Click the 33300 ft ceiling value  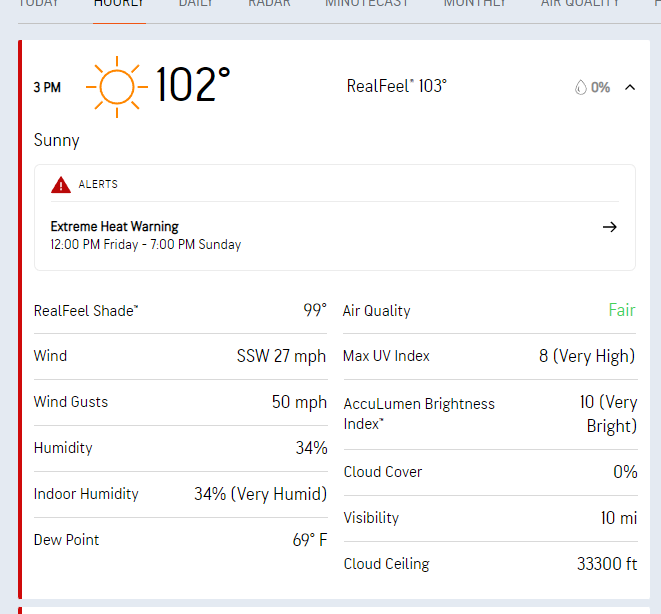click(x=607, y=564)
